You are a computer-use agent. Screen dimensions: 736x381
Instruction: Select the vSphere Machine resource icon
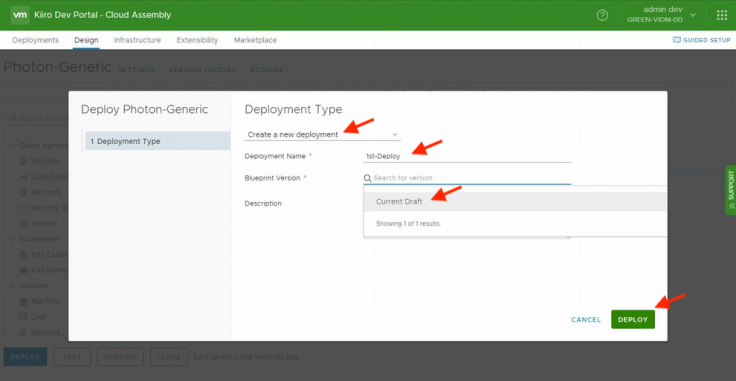(x=23, y=301)
